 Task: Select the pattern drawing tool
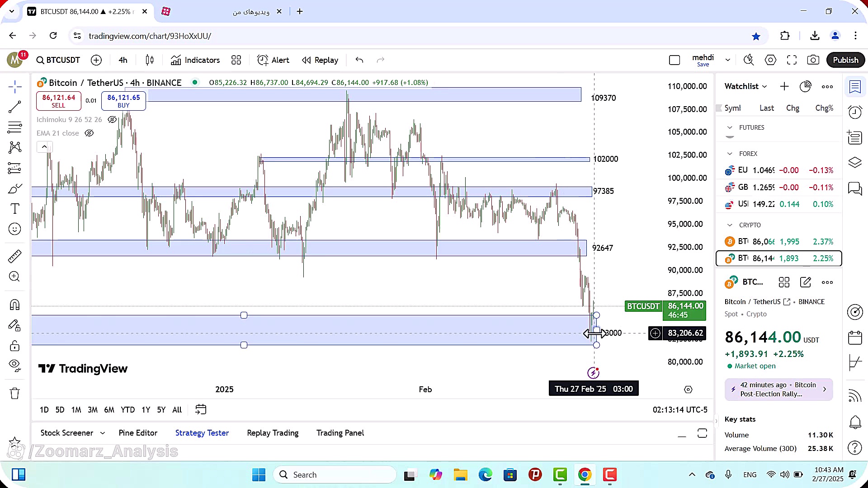15,147
